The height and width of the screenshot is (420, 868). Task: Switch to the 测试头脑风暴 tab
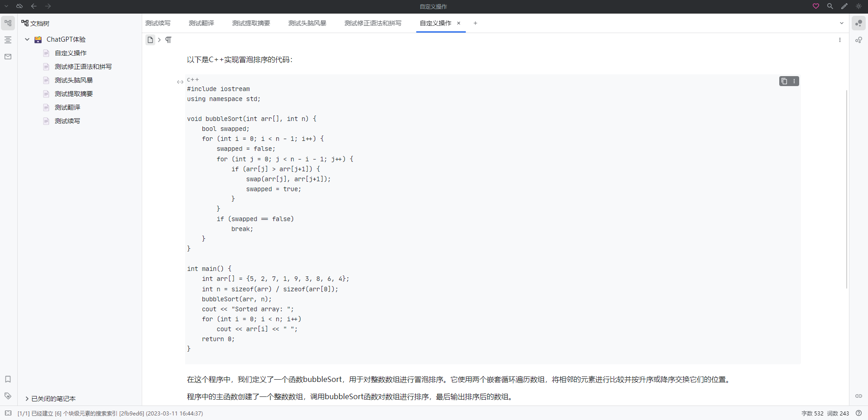pos(307,23)
